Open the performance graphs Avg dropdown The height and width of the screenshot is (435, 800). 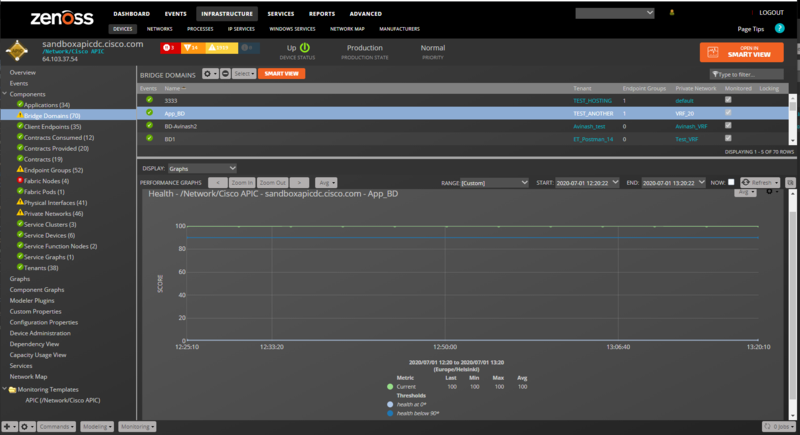click(326, 183)
